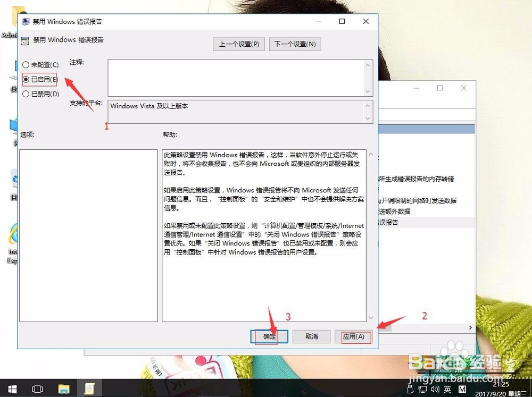Open File Explorer from taskbar
532x397 pixels.
pyautogui.click(x=63, y=388)
